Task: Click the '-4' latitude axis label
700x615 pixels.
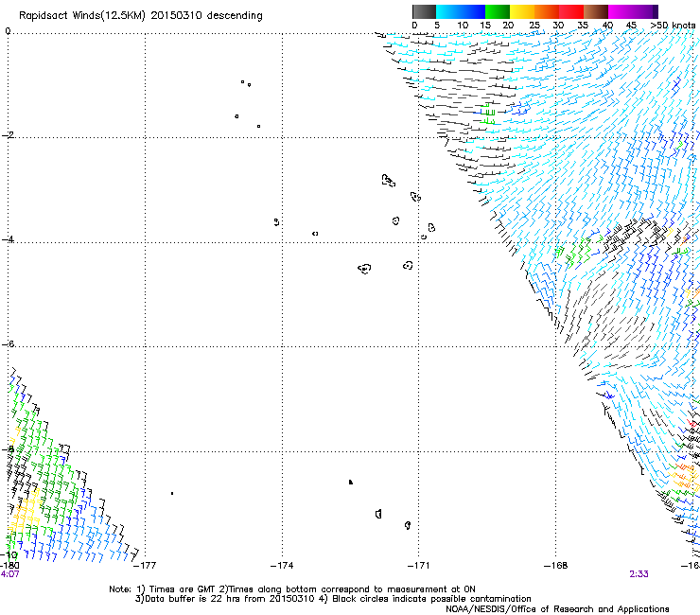Action: coord(8,239)
